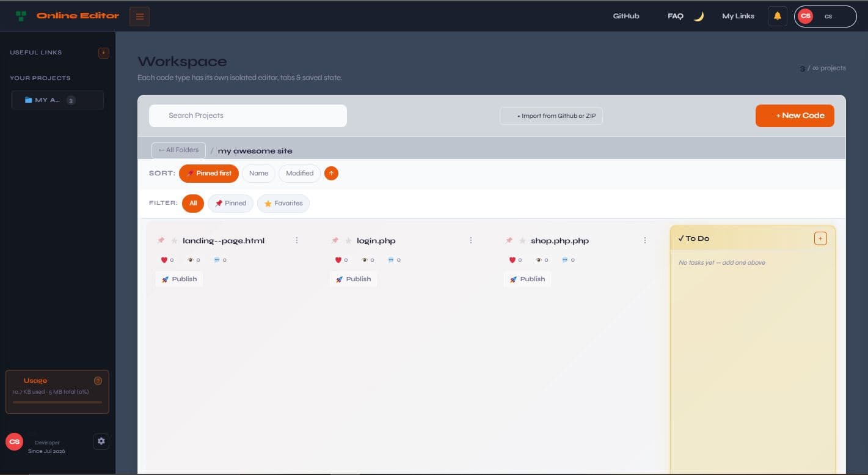Toggle sort direction arrow button
The height and width of the screenshot is (475, 868).
pyautogui.click(x=331, y=173)
